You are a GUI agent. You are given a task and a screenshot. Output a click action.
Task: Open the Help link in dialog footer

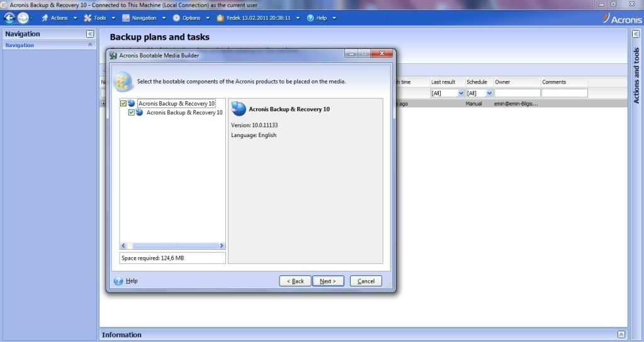click(x=132, y=281)
